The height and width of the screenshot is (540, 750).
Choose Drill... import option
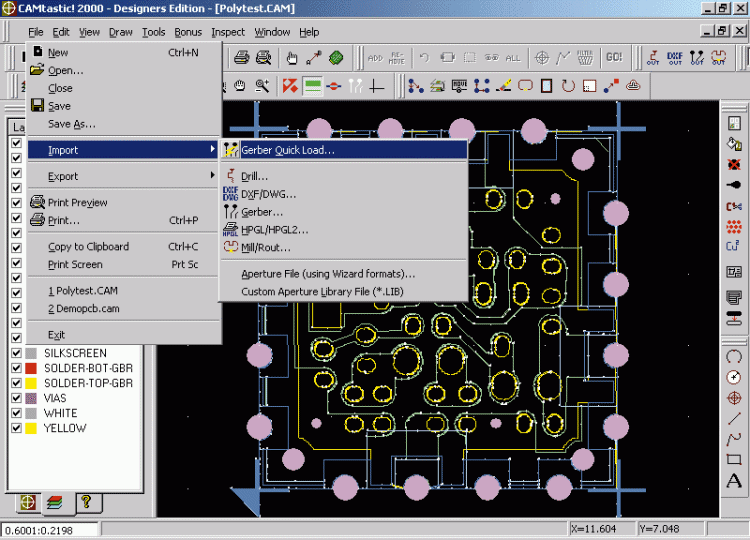(x=343, y=176)
